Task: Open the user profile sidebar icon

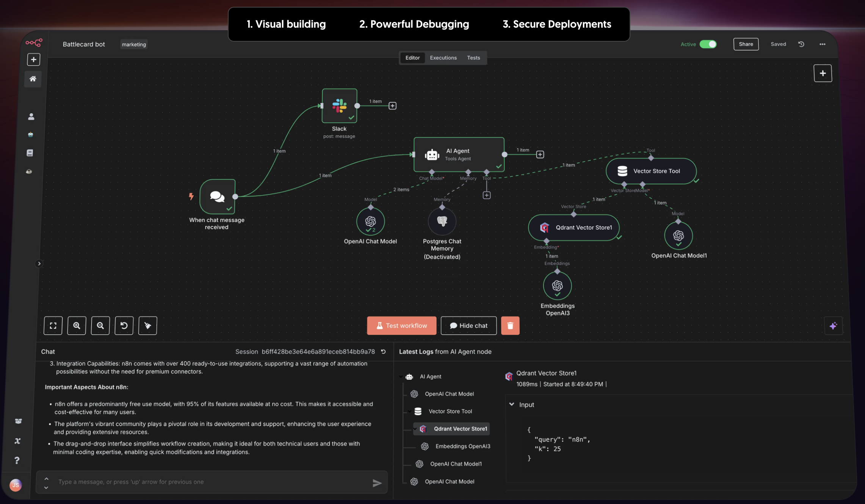Action: click(31, 116)
